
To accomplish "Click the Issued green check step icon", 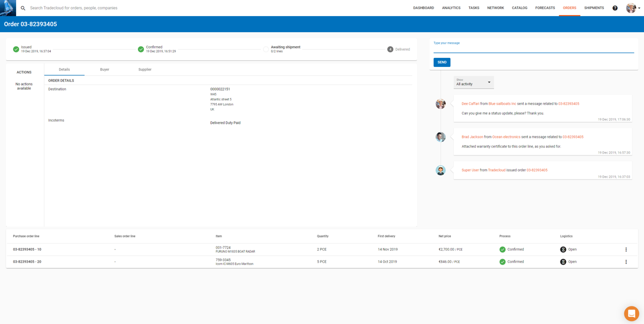I will pos(16,49).
